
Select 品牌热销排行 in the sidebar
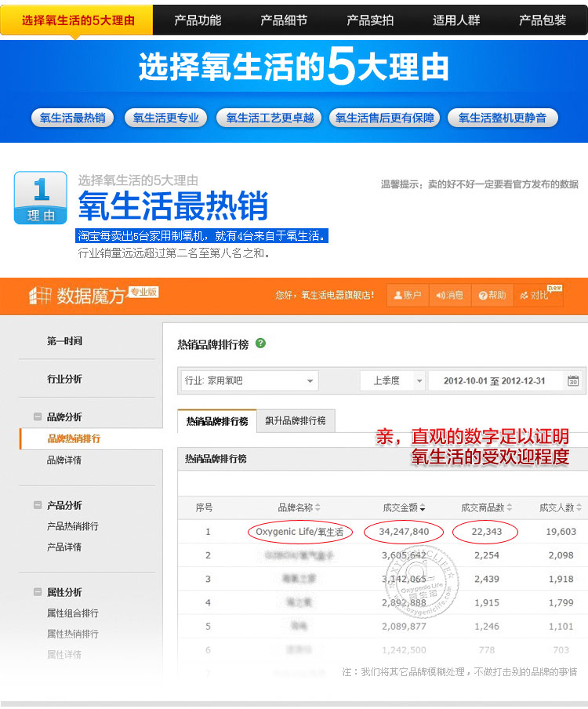click(x=74, y=438)
